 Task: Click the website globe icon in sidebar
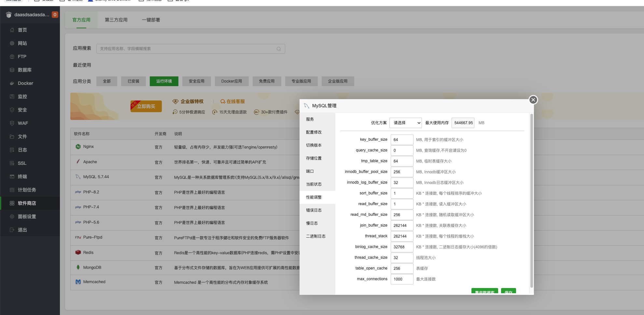(x=12, y=43)
